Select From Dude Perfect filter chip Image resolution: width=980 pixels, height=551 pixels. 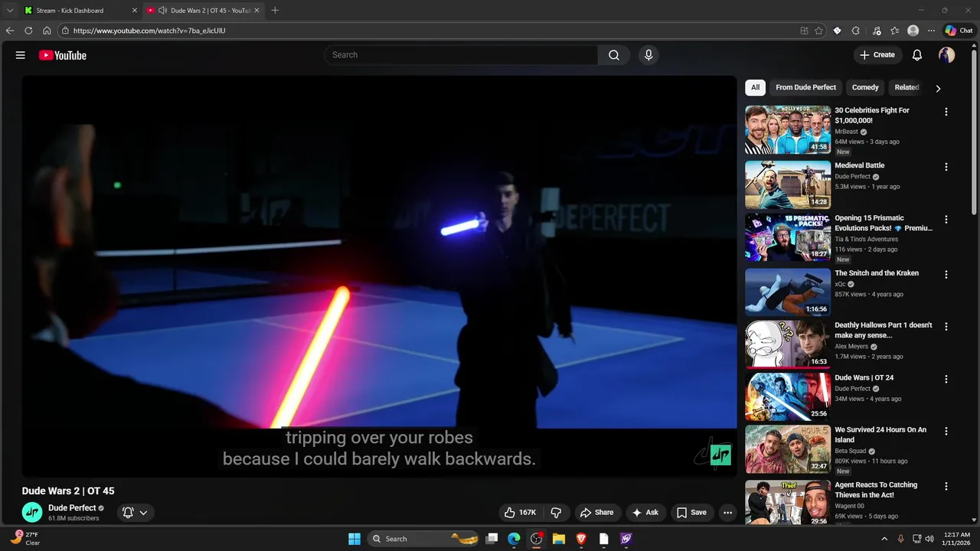805,87
